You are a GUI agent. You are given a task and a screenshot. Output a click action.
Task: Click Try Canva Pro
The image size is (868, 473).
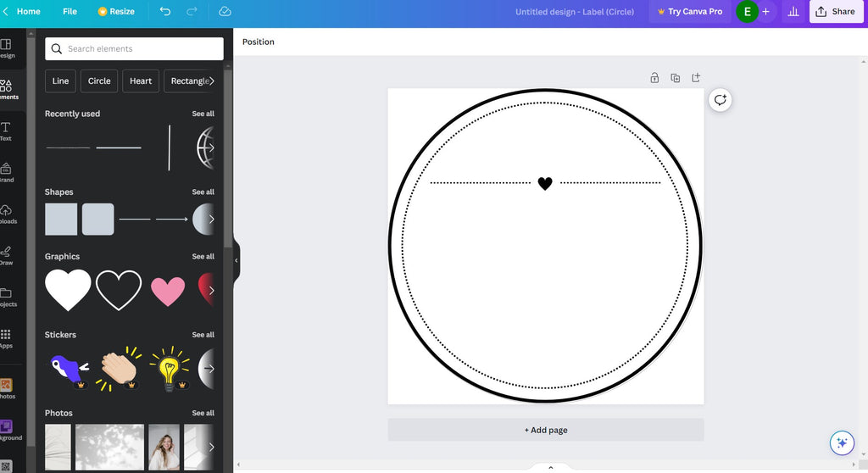(x=690, y=11)
